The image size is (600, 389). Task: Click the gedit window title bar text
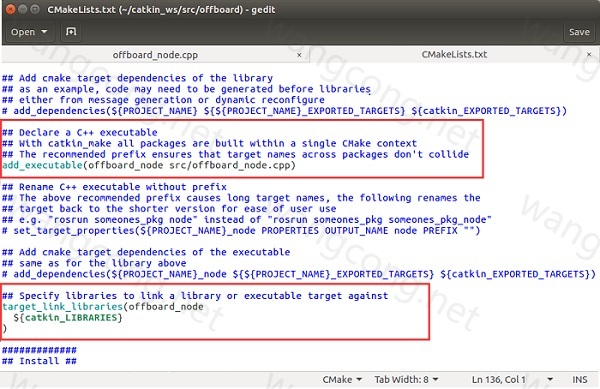[161, 10]
